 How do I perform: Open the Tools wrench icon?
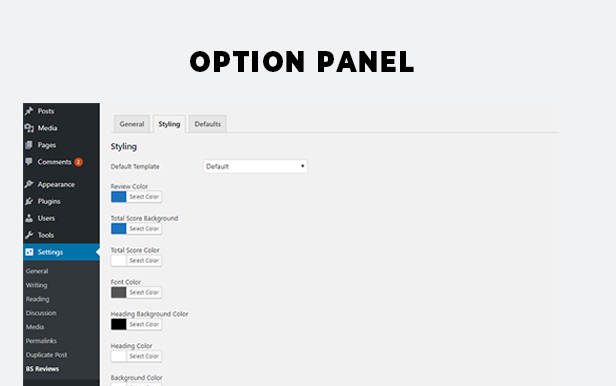(29, 235)
